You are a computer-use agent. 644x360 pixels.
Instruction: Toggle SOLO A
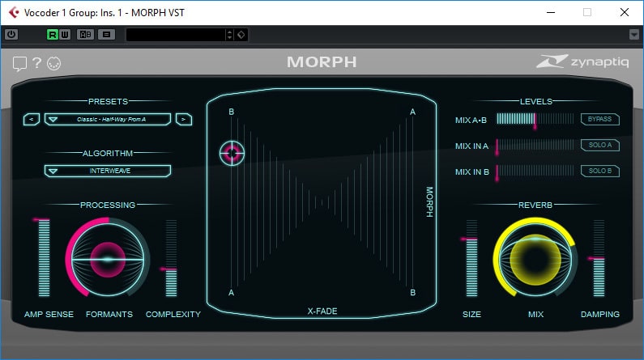pyautogui.click(x=600, y=145)
